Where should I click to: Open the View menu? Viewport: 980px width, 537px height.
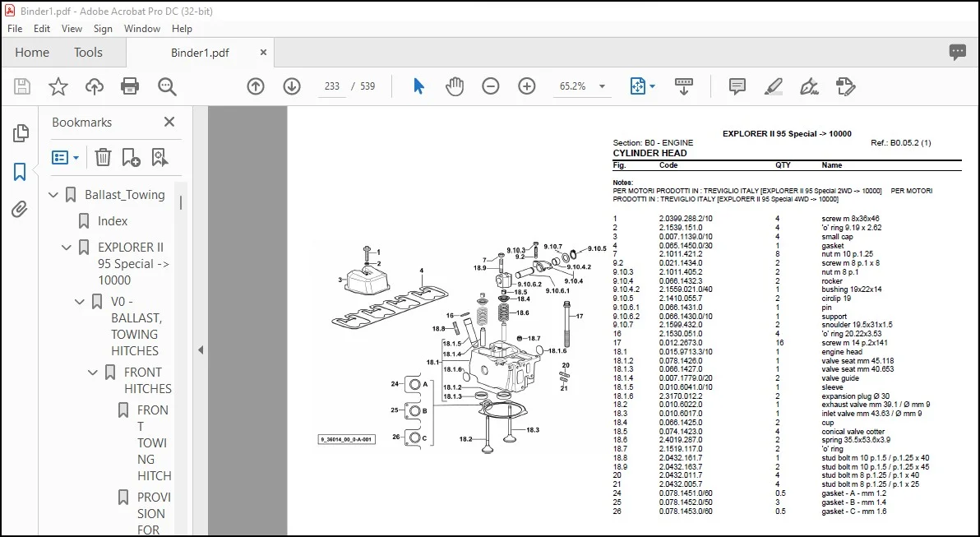point(72,29)
